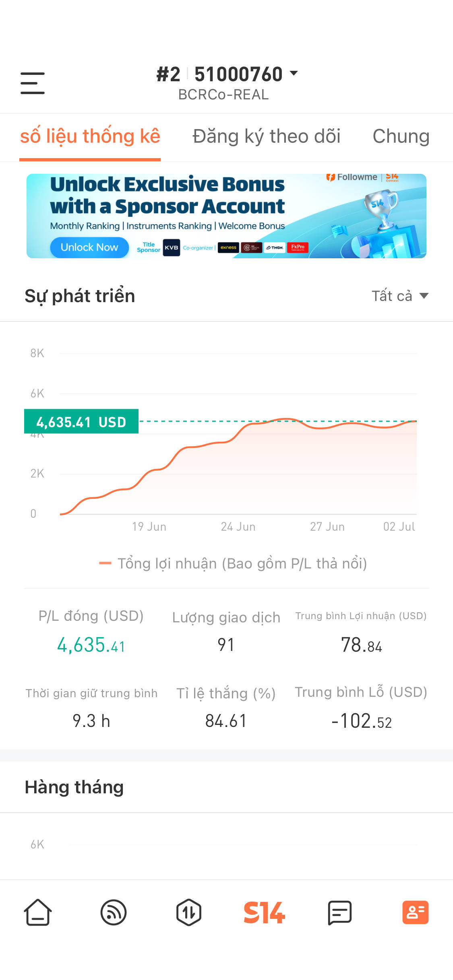Open the trading up-down arrows icon
Screen dimensions: 453x980
click(x=189, y=912)
